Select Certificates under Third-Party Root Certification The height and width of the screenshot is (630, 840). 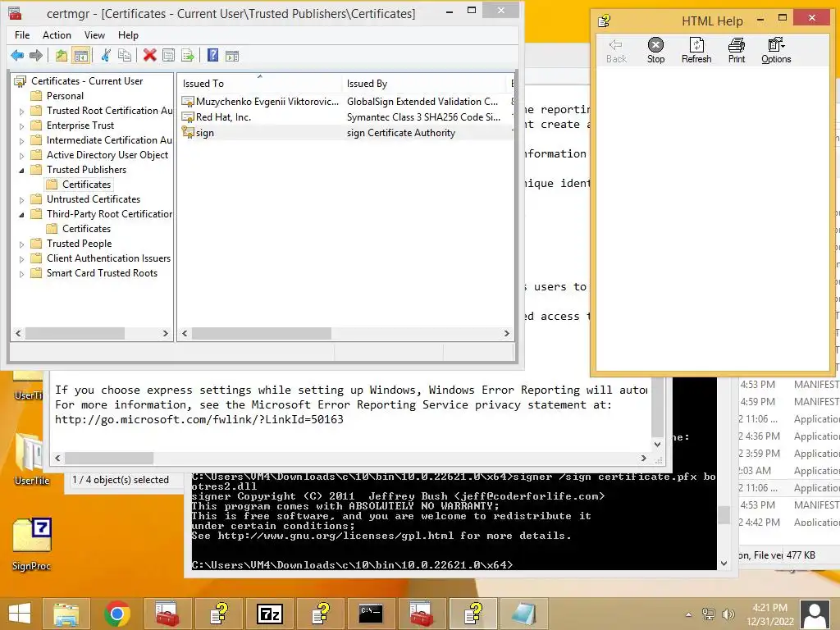[86, 229]
